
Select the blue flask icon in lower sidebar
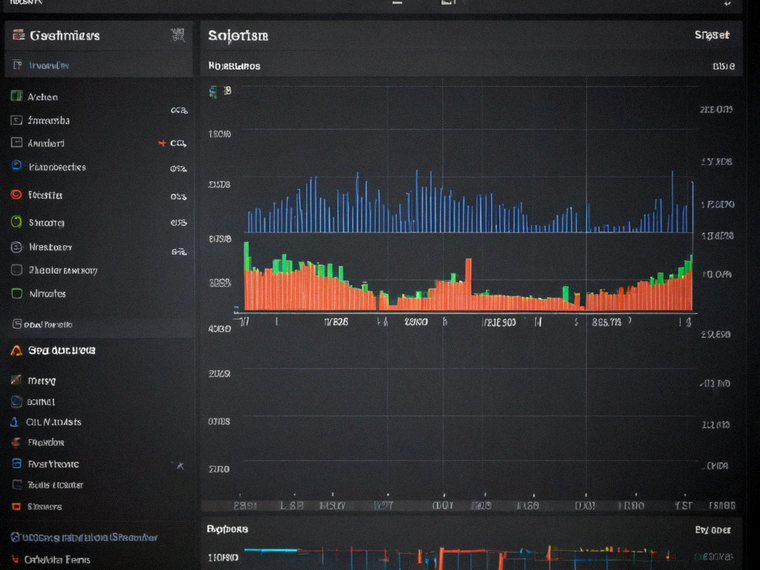click(x=15, y=422)
